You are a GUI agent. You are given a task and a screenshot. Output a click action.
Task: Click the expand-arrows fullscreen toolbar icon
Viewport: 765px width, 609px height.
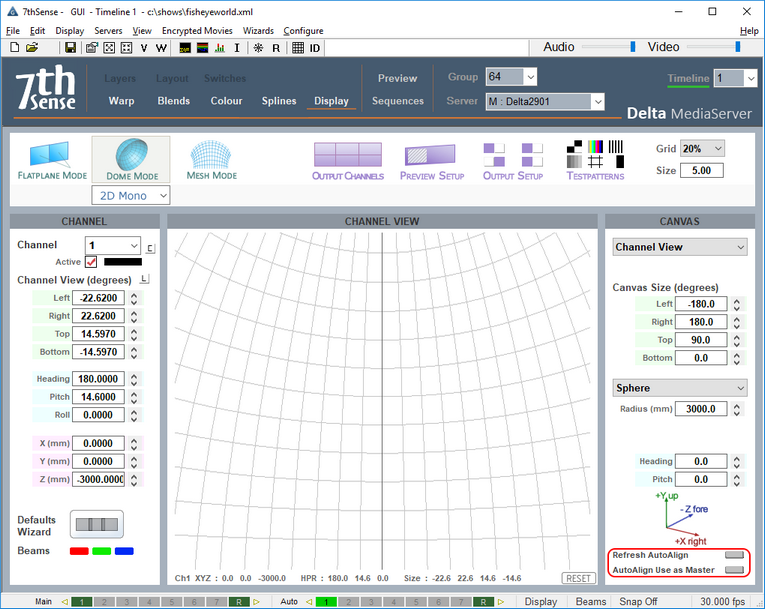(109, 48)
